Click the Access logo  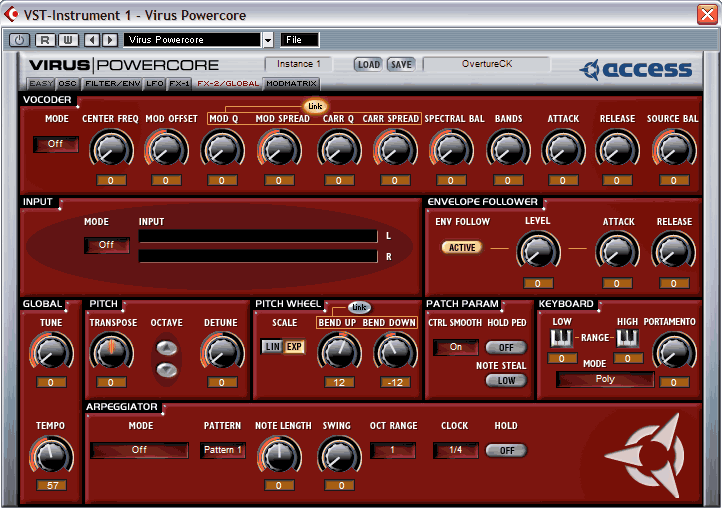tap(636, 70)
